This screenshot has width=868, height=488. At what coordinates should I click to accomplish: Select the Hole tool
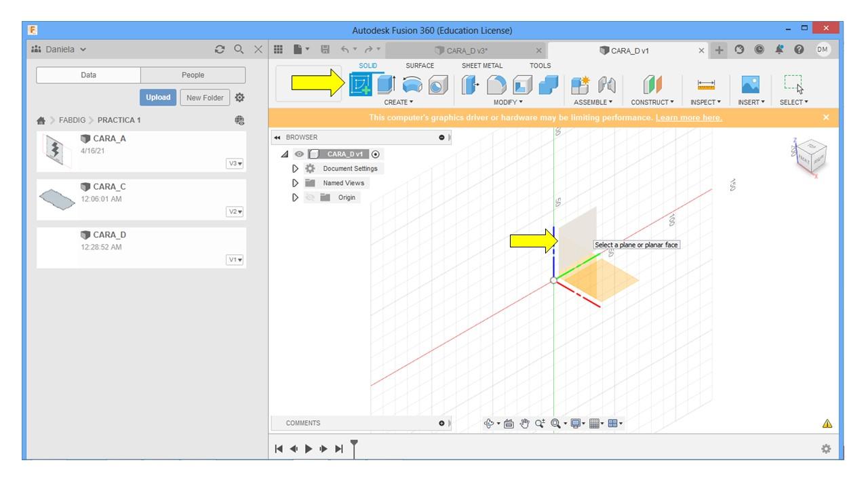coord(438,85)
